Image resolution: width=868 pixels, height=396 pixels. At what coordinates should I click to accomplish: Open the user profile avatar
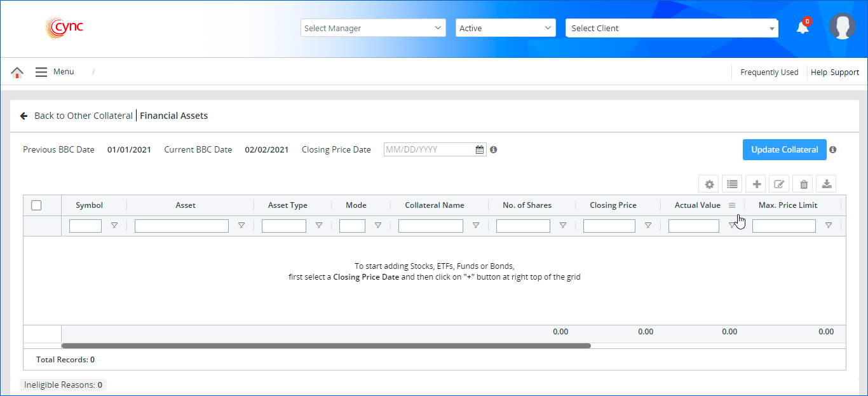[842, 27]
